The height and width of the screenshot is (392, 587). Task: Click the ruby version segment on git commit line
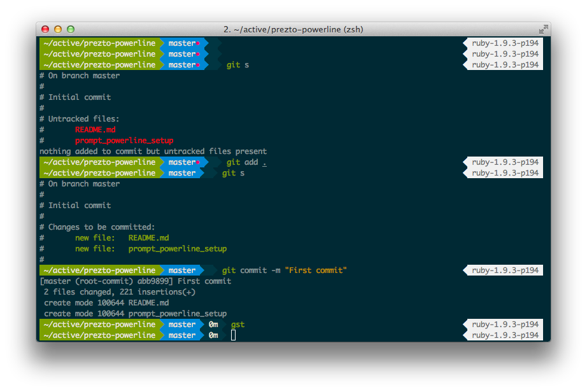click(x=504, y=270)
